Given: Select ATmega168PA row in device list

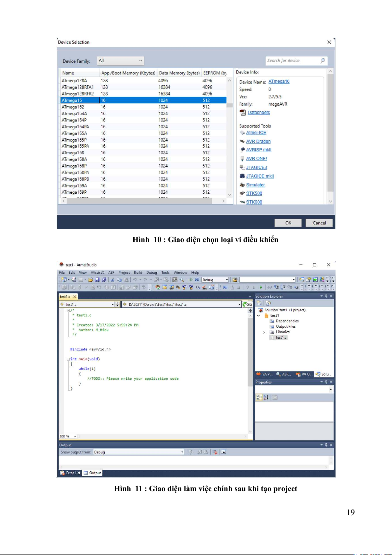Looking at the screenshot, I should [x=75, y=173].
